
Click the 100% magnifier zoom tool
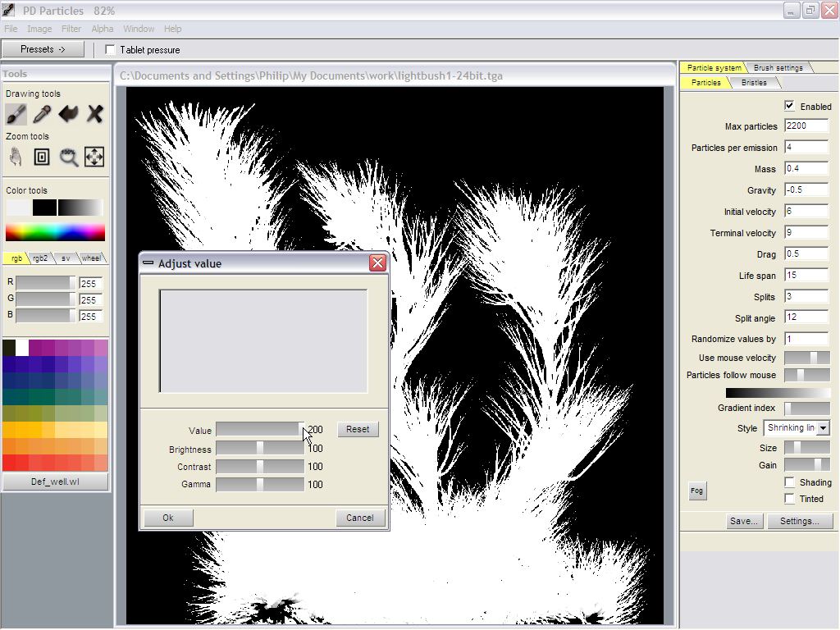(x=68, y=157)
